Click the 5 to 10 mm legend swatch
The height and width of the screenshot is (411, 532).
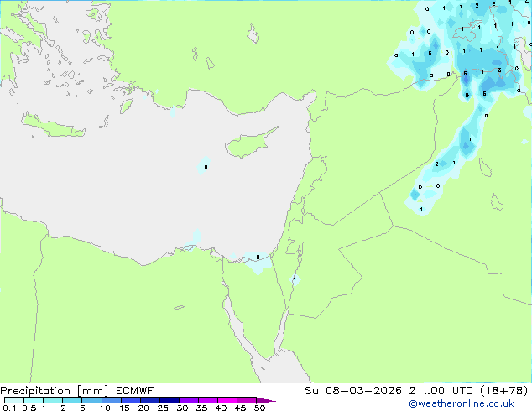91,400
